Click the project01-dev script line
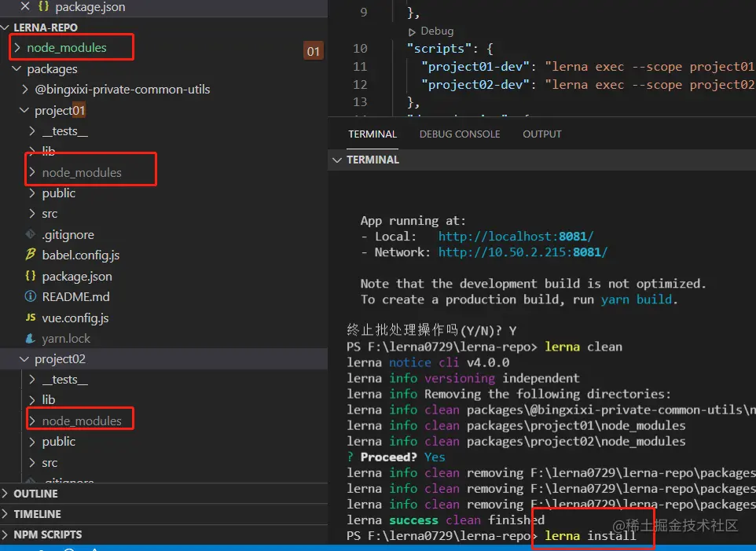This screenshot has width=756, height=551. coord(587,67)
